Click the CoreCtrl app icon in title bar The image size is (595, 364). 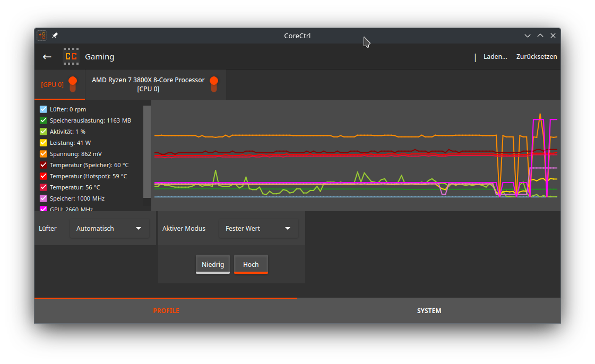click(42, 35)
